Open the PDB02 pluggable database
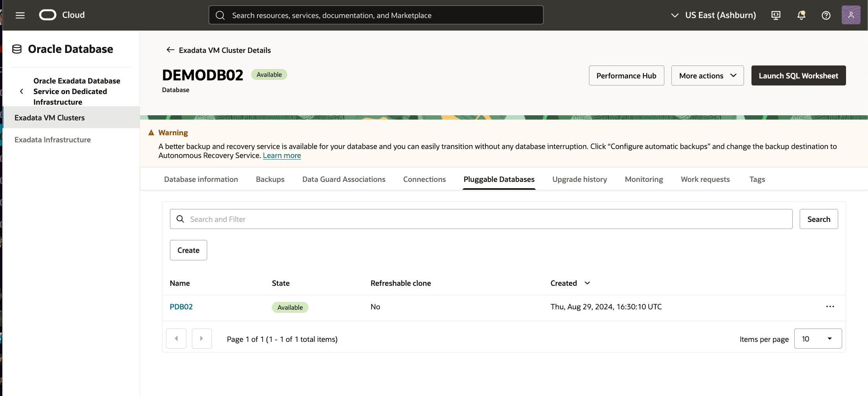This screenshot has width=868, height=396. click(x=181, y=307)
